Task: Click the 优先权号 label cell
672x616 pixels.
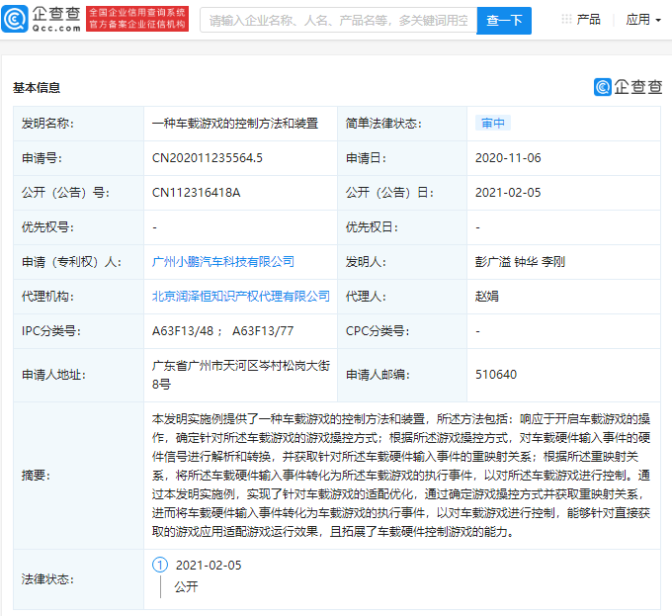Action: [x=79, y=226]
